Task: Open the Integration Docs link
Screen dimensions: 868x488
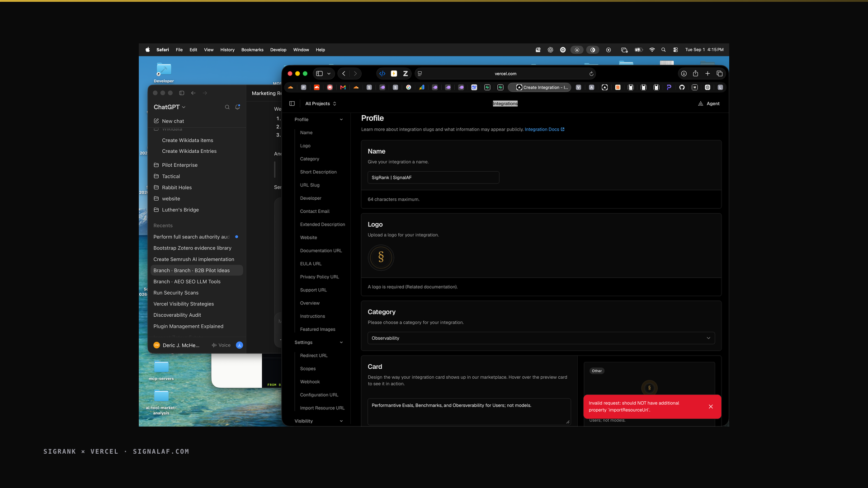Action: pos(544,129)
